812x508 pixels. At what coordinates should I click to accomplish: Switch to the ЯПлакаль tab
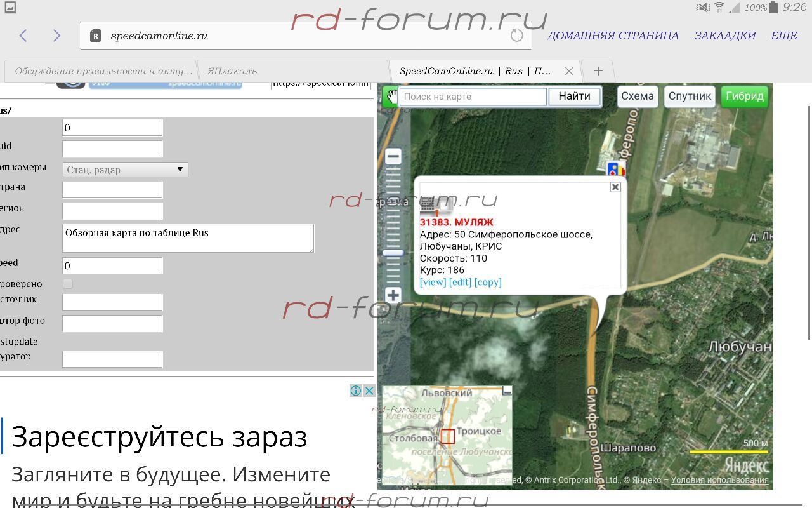pos(292,71)
